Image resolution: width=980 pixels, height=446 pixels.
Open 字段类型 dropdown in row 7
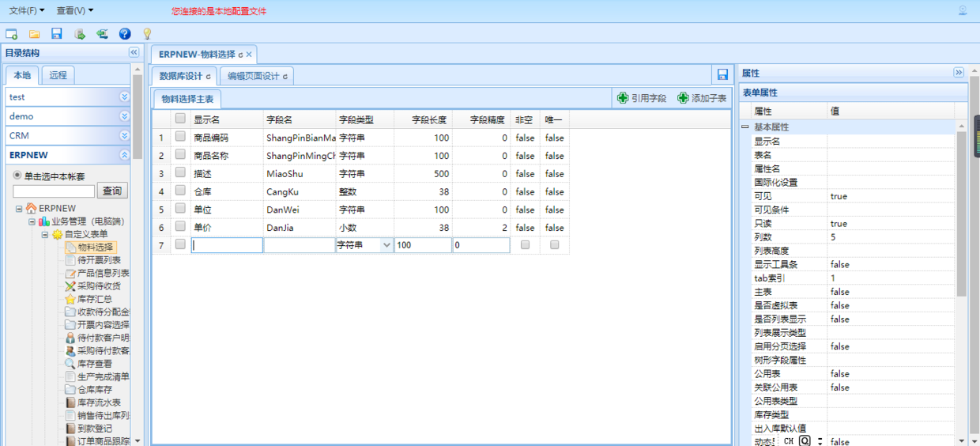click(386, 245)
